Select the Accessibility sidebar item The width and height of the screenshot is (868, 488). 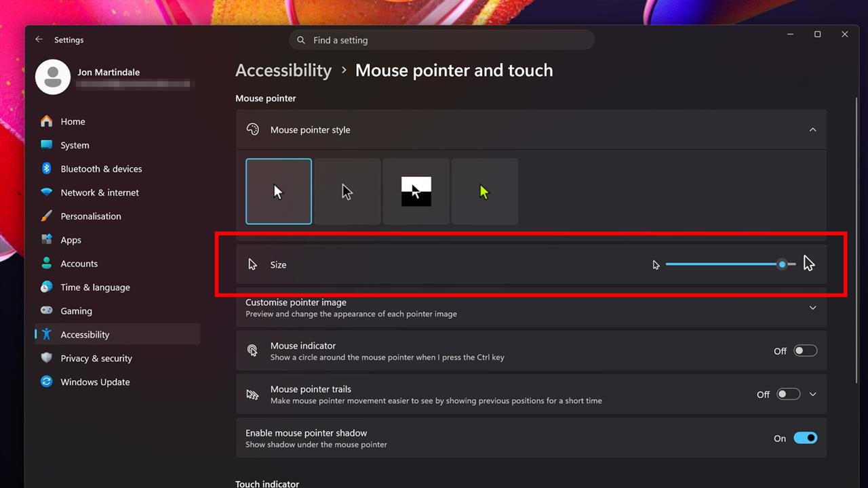coord(117,335)
